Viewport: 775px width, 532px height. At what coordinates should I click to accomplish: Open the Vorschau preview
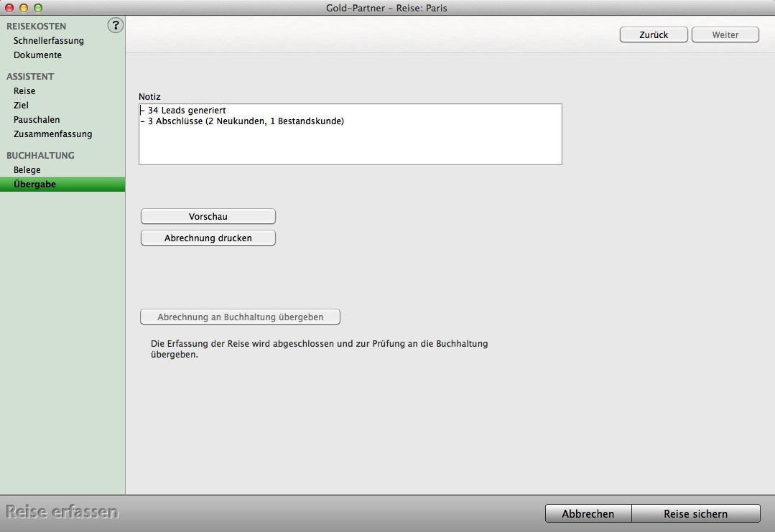(208, 217)
